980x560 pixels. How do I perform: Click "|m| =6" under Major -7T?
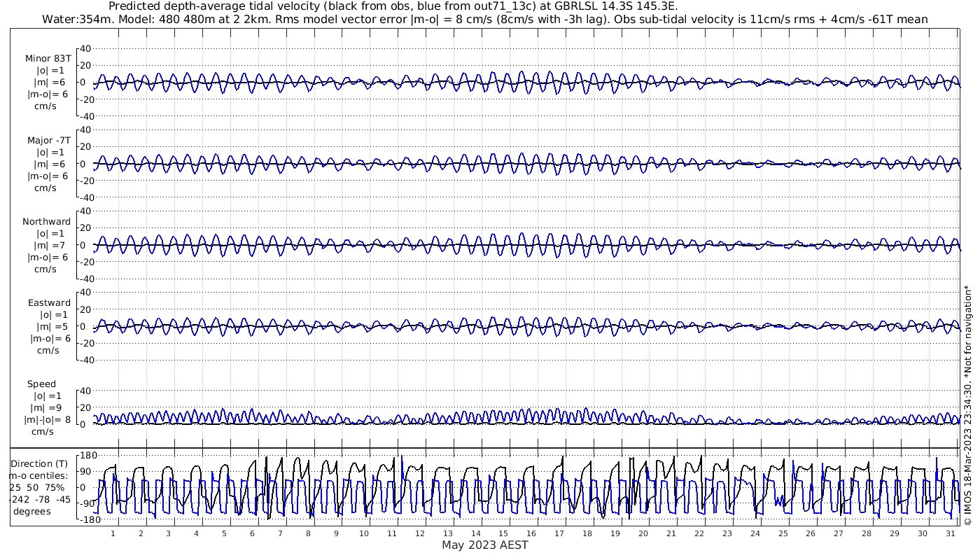click(x=50, y=164)
